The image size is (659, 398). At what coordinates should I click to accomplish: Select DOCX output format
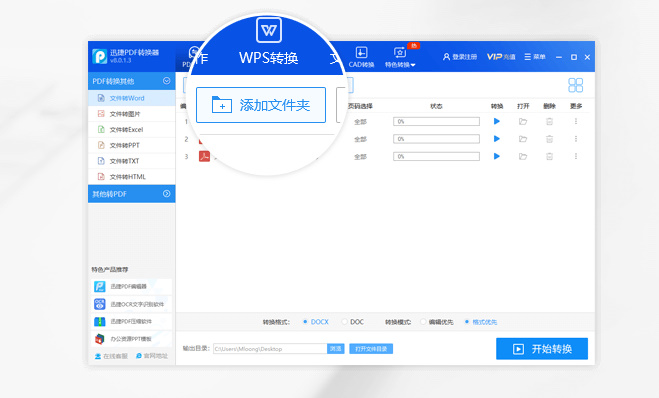click(x=316, y=322)
